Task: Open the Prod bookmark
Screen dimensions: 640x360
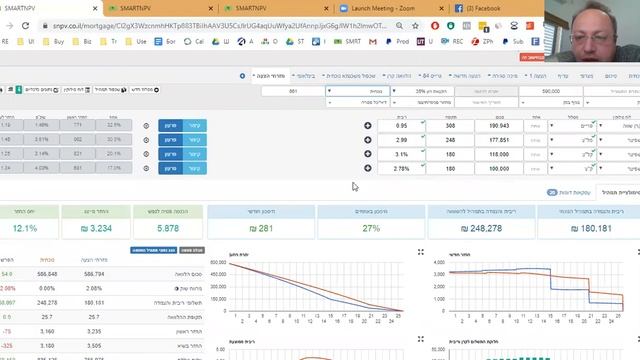Action: pos(397,42)
